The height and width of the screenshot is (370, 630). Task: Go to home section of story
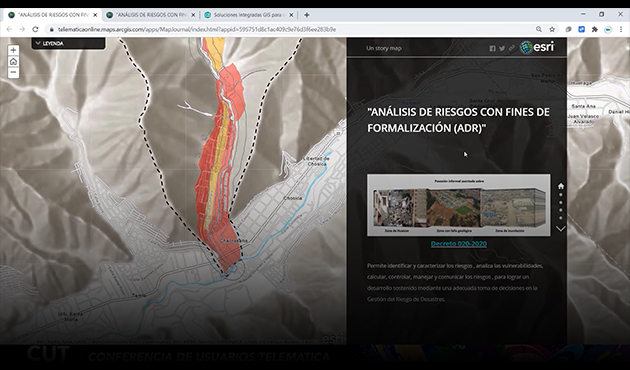[x=561, y=186]
